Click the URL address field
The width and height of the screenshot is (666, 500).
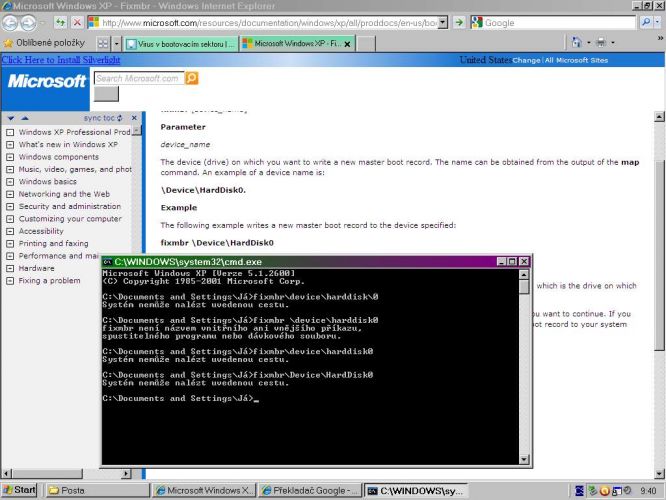(269, 23)
